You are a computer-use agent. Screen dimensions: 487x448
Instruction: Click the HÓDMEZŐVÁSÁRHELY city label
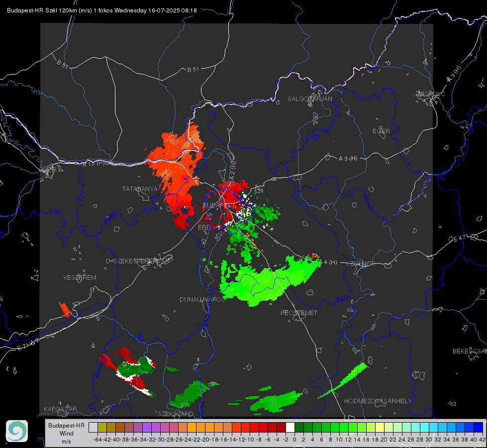pos(378,401)
